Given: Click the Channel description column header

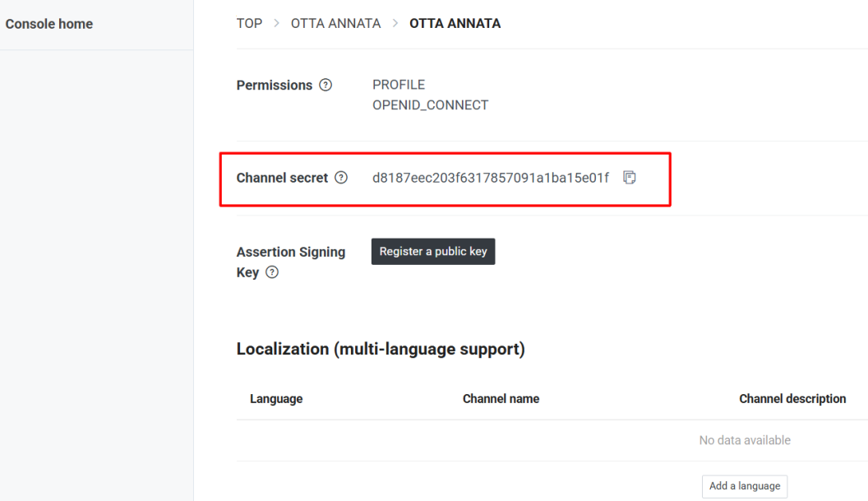Looking at the screenshot, I should point(792,399).
